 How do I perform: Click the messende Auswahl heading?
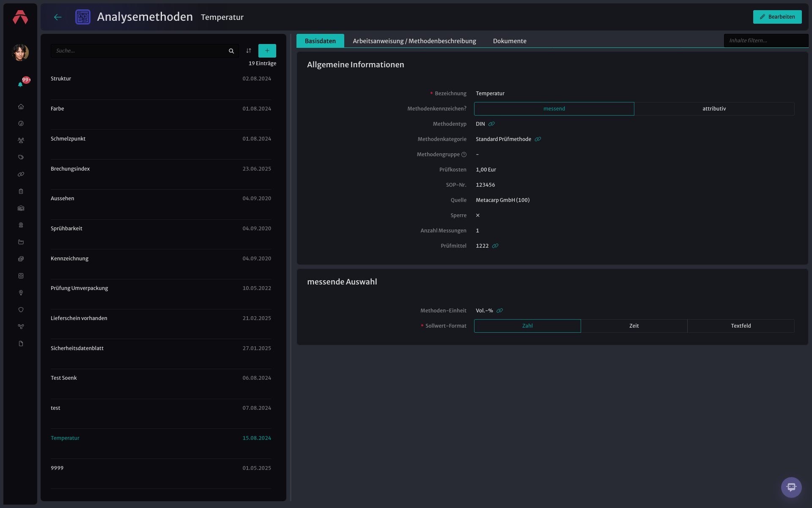tap(342, 282)
